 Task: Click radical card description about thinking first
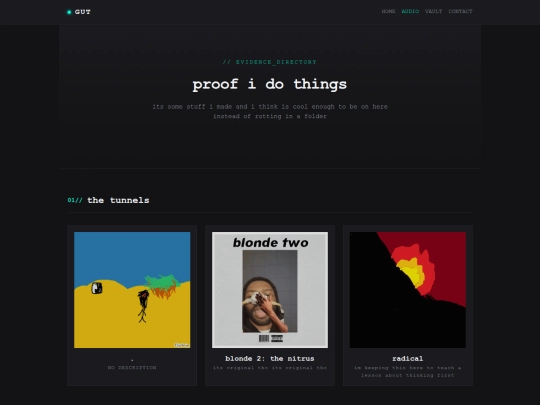pos(408,372)
